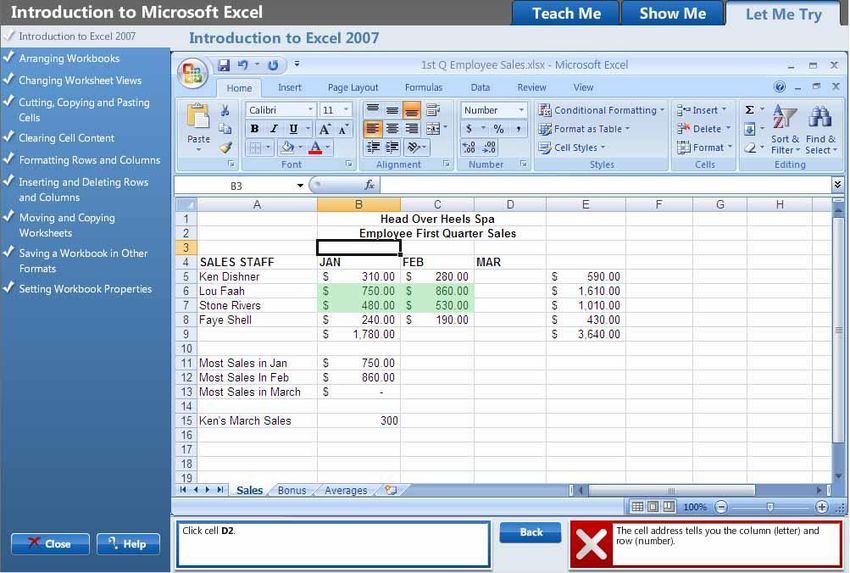This screenshot has height=573, width=850.
Task: Open Cell Styles menu
Action: click(x=572, y=147)
